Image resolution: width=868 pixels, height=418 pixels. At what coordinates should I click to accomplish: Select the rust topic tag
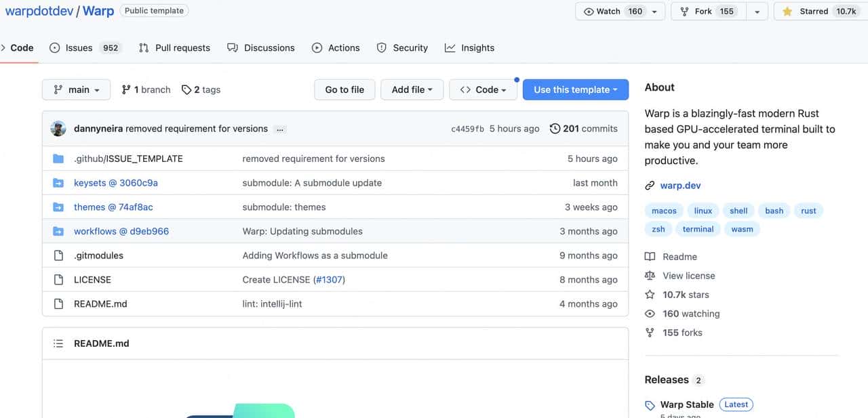pos(808,211)
